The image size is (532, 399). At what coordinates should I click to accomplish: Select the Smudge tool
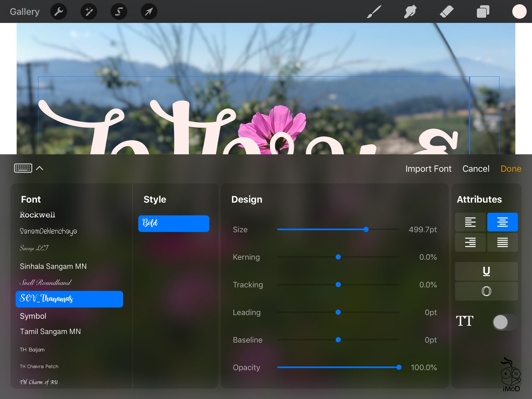tap(410, 11)
